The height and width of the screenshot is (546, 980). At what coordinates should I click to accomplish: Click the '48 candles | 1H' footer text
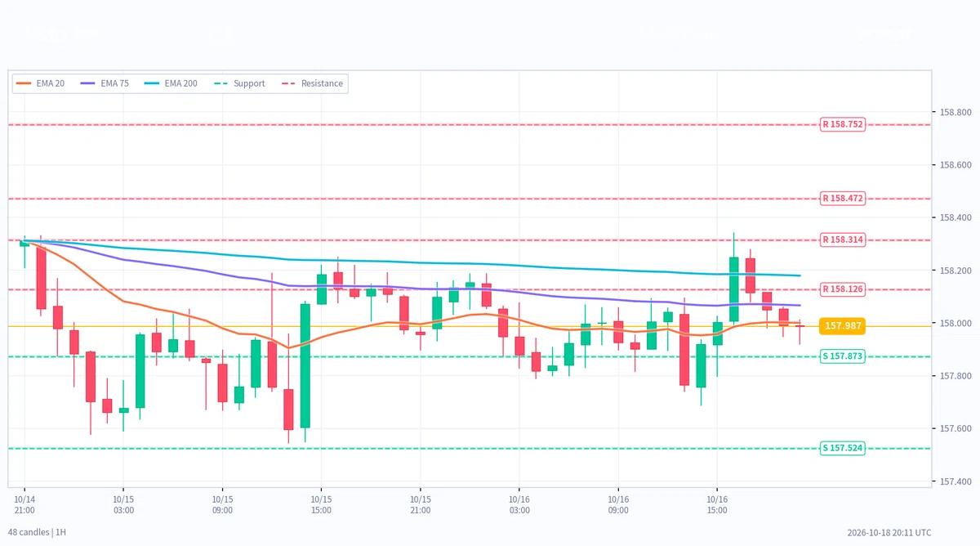coord(37,533)
